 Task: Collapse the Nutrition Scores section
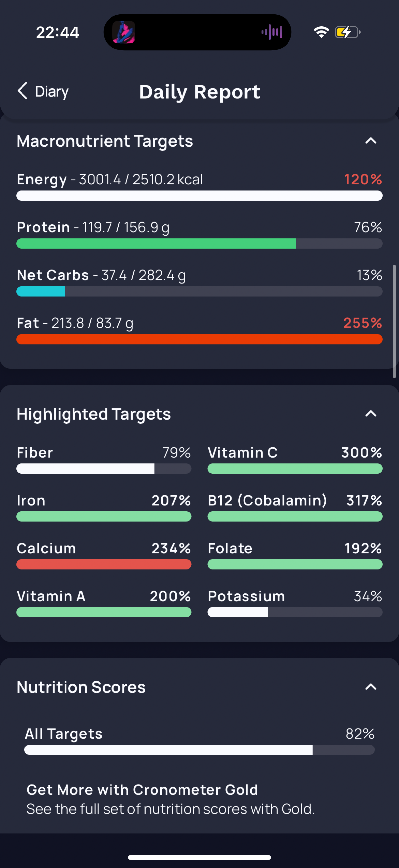371,687
